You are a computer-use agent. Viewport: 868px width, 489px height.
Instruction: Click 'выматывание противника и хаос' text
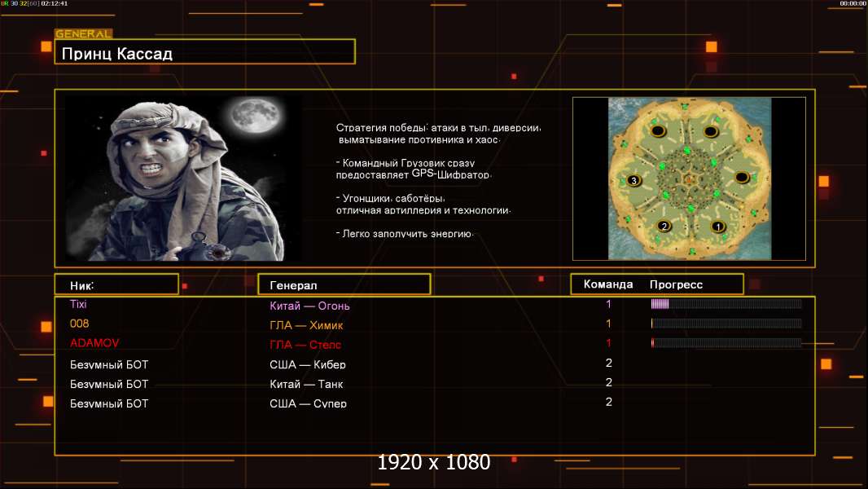[x=419, y=139]
